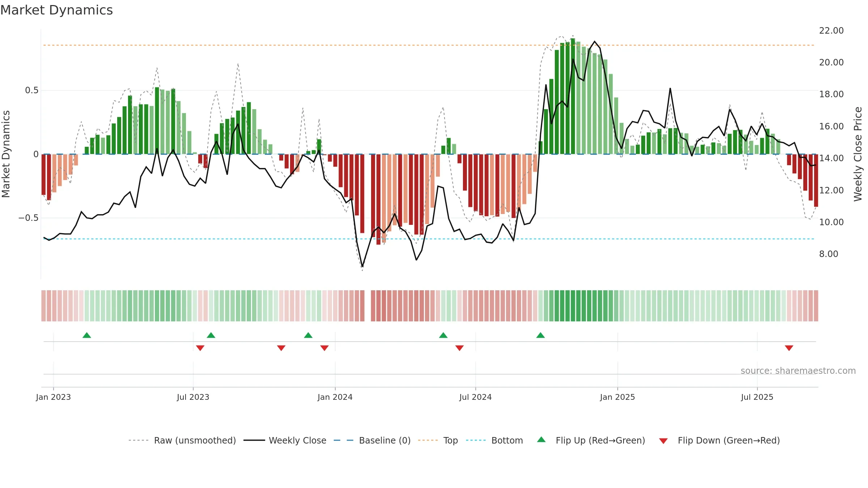Click the green flip-up triangle shortly before Jan 2024
Viewport: 868px width, 488px height.
308,335
